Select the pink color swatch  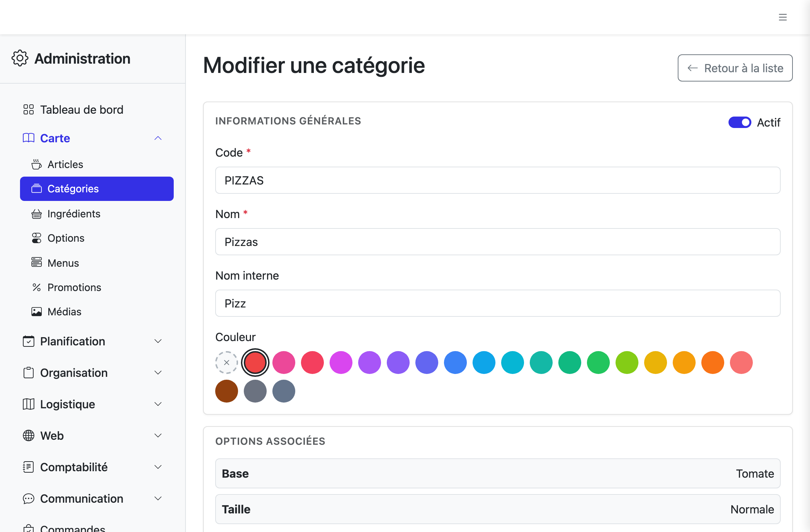pyautogui.click(x=284, y=363)
